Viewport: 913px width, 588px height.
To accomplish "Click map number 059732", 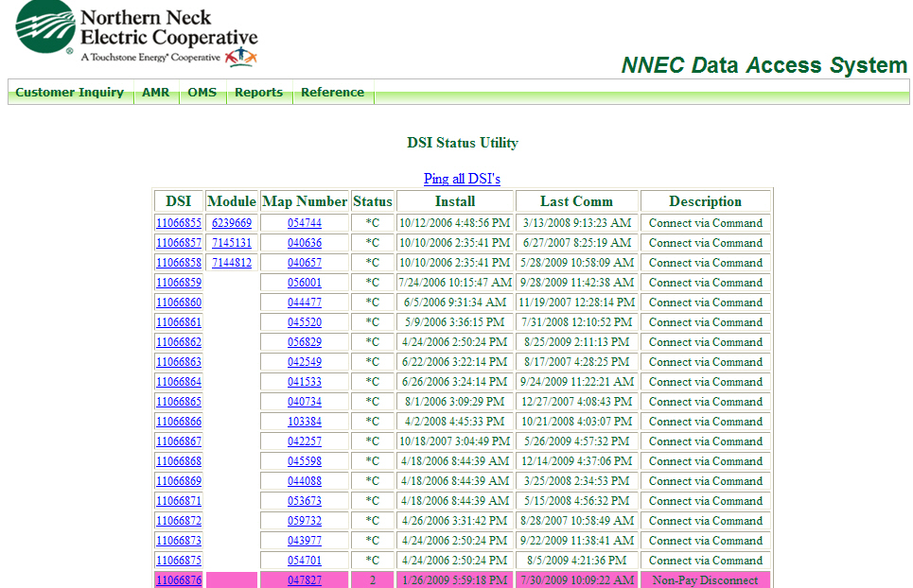I will (305, 521).
